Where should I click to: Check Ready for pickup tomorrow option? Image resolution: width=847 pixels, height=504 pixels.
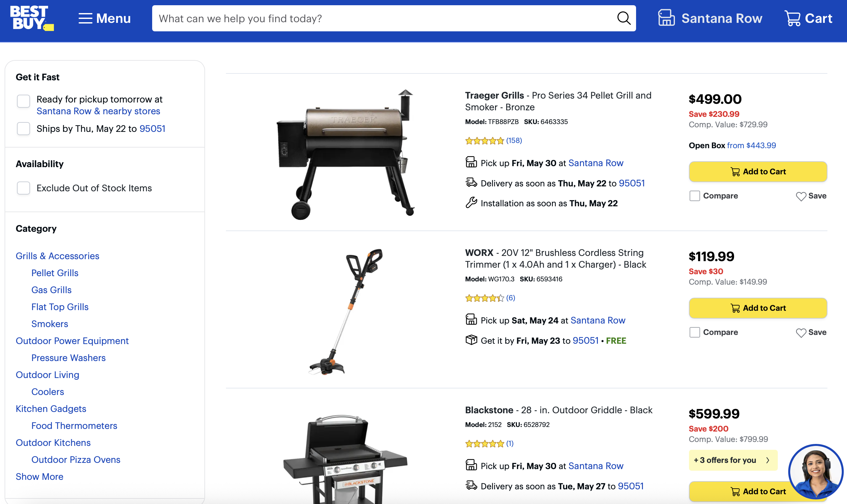click(x=24, y=101)
